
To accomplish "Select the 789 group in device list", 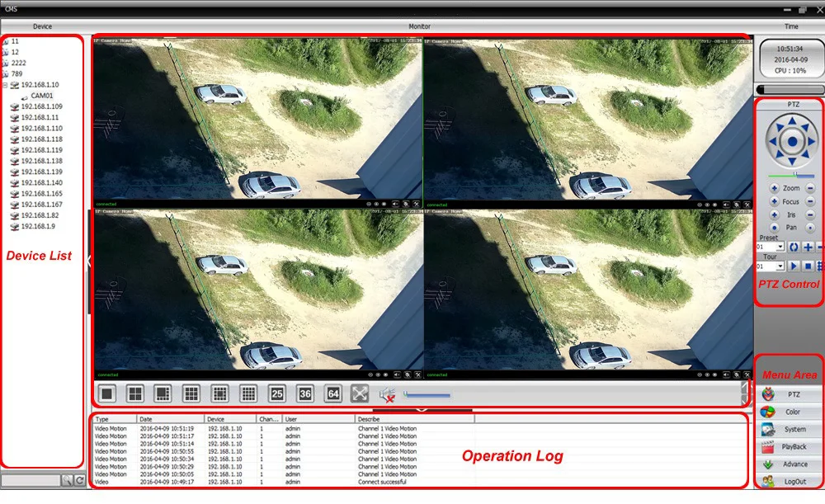I will (x=16, y=73).
